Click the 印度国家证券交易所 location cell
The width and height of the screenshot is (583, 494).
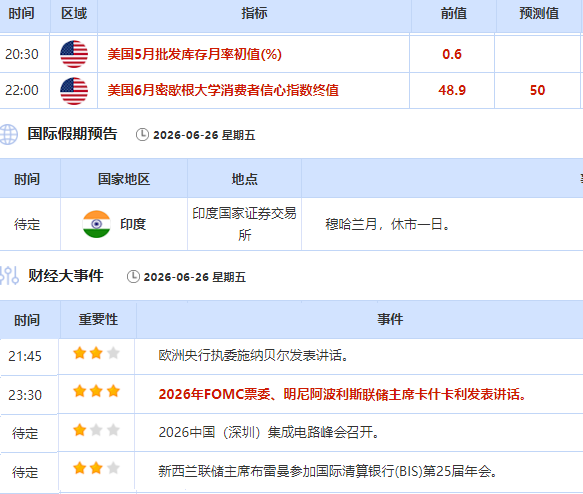click(x=244, y=224)
